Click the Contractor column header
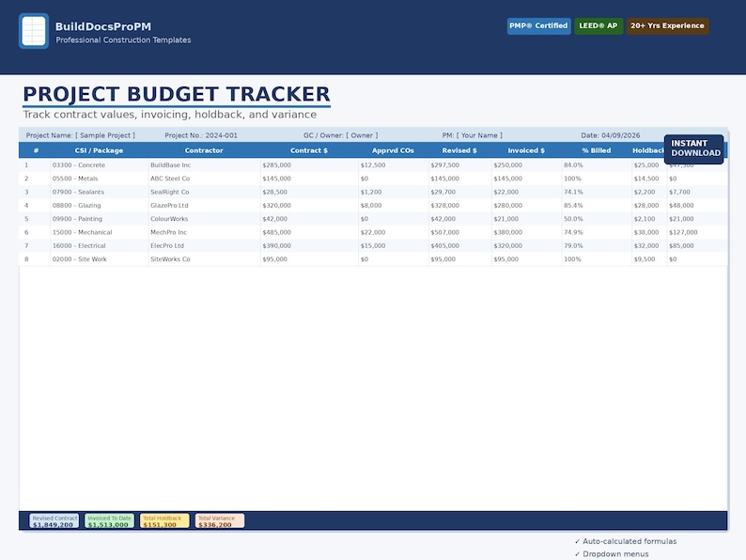This screenshot has height=560, width=746. (x=204, y=150)
